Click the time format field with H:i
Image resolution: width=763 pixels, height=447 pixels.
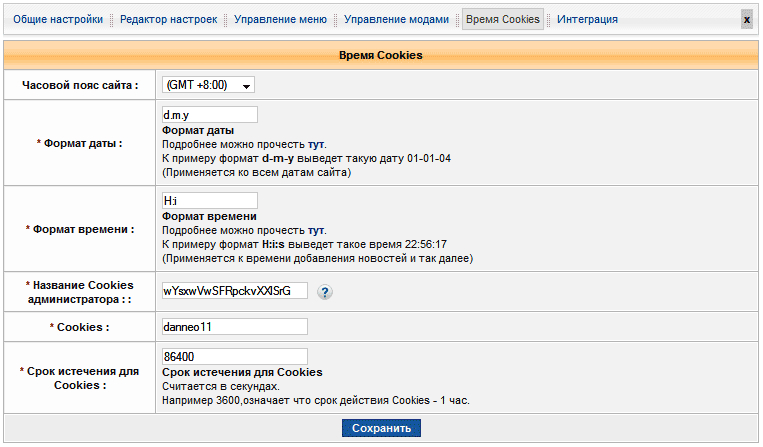(209, 201)
